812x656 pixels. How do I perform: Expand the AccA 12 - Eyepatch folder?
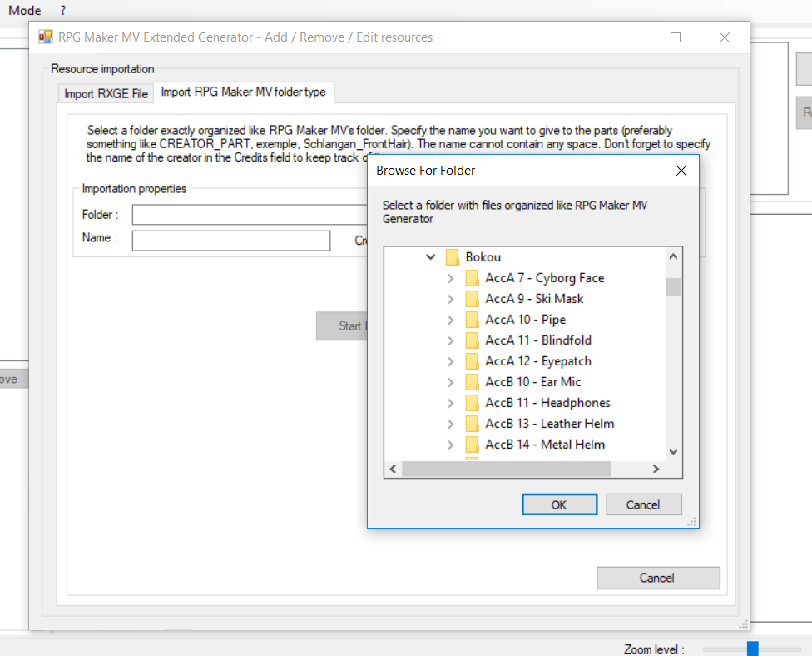(451, 361)
